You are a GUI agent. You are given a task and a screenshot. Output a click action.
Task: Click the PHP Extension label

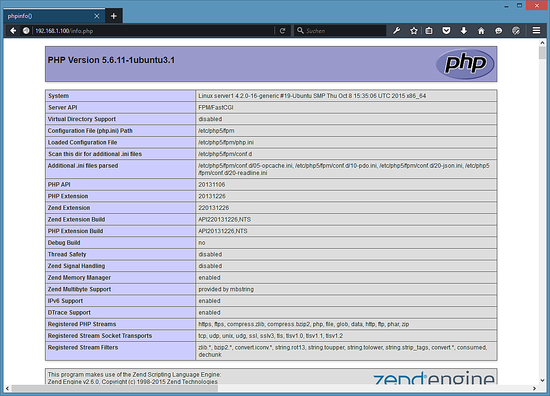tap(68, 196)
